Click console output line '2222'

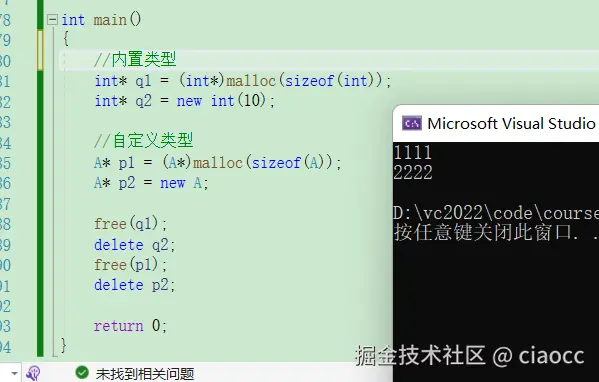click(x=413, y=173)
